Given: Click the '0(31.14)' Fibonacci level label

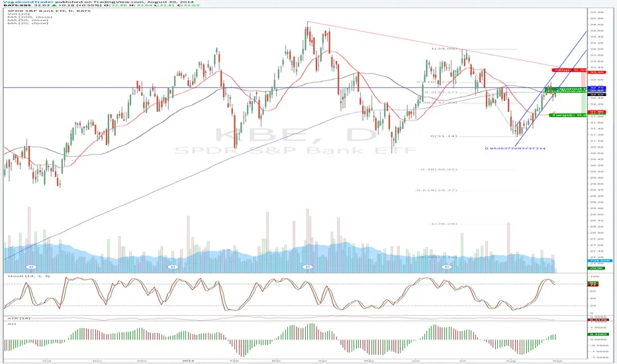Looking at the screenshot, I should 444,136.
